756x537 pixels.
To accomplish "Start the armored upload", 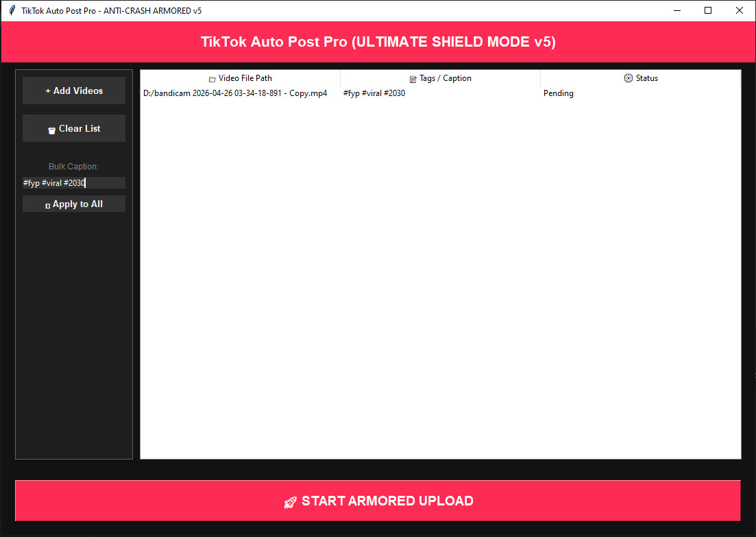I will click(x=378, y=501).
